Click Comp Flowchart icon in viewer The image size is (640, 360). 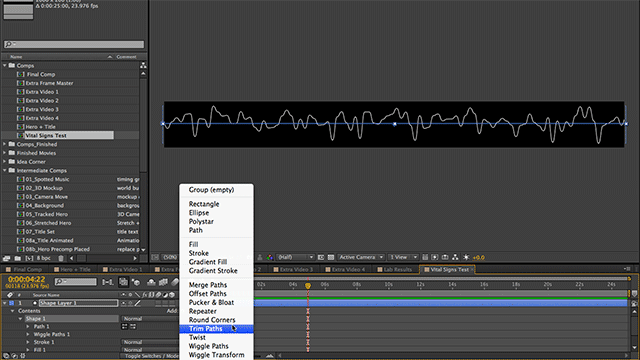[x=455, y=257]
